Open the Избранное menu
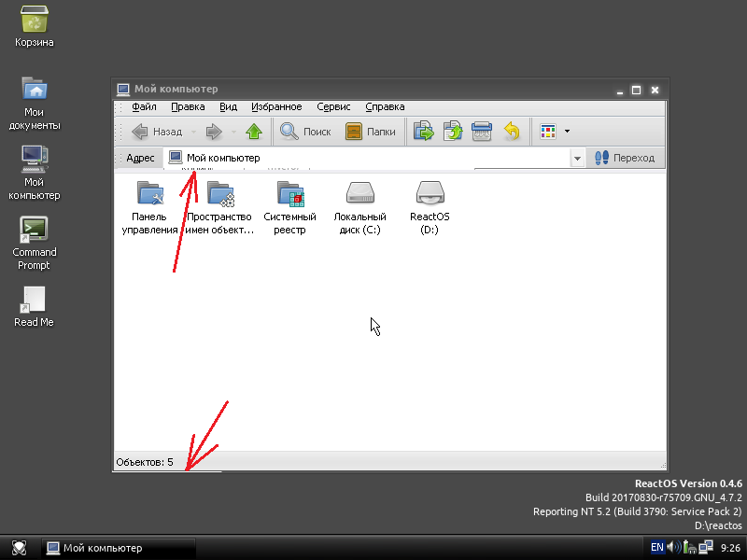747x560 pixels. pos(276,106)
